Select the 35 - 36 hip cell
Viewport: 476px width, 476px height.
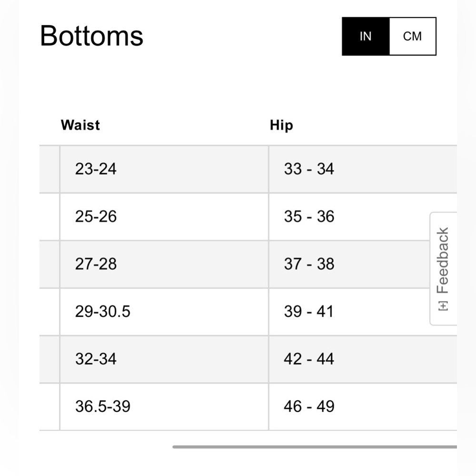(309, 217)
